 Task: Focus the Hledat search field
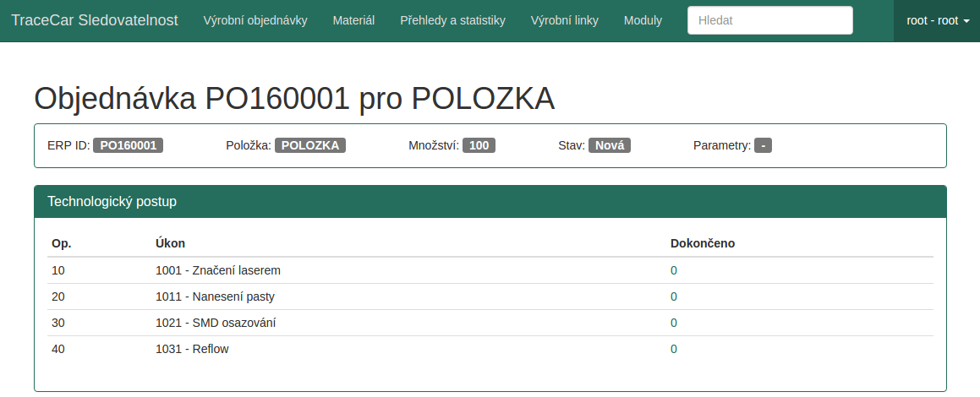770,20
